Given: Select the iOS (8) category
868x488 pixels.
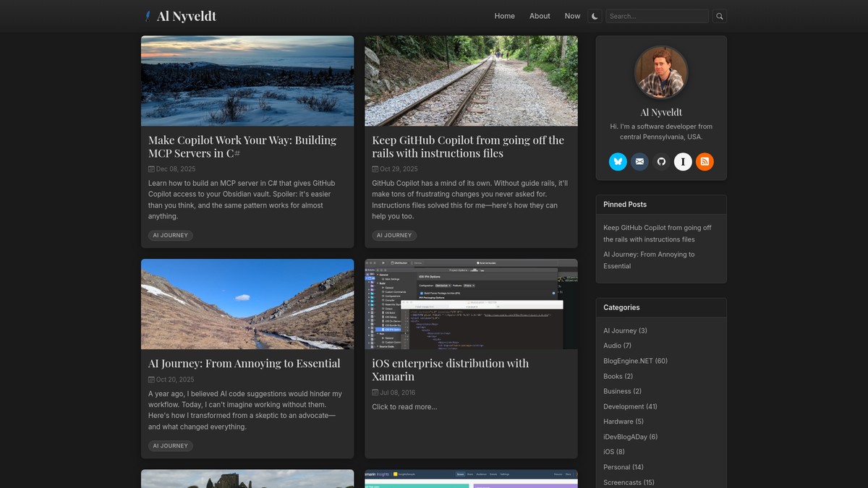Looking at the screenshot, I should 614,453.
